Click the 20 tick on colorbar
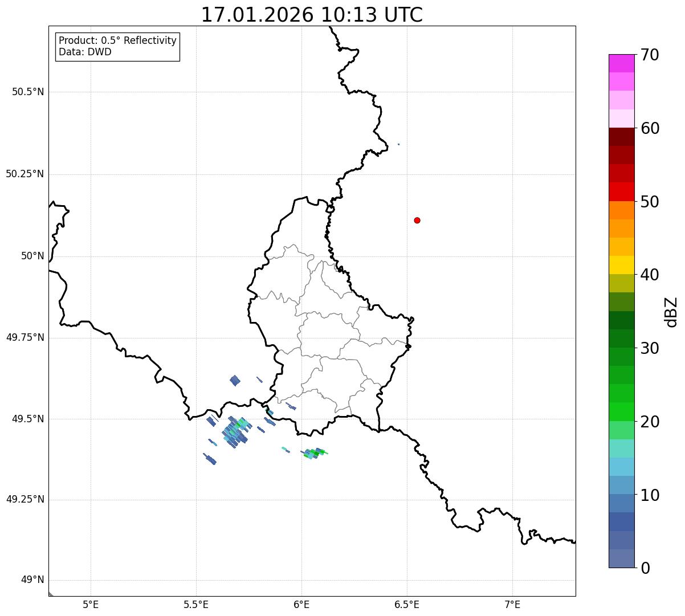The image size is (685, 616). [650, 422]
